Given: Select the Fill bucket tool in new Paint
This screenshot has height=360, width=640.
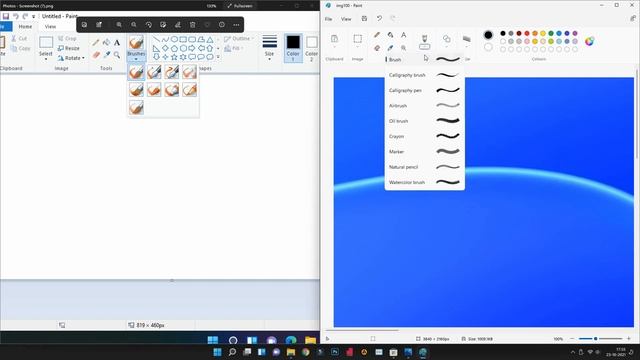Looking at the screenshot, I should [x=390, y=35].
